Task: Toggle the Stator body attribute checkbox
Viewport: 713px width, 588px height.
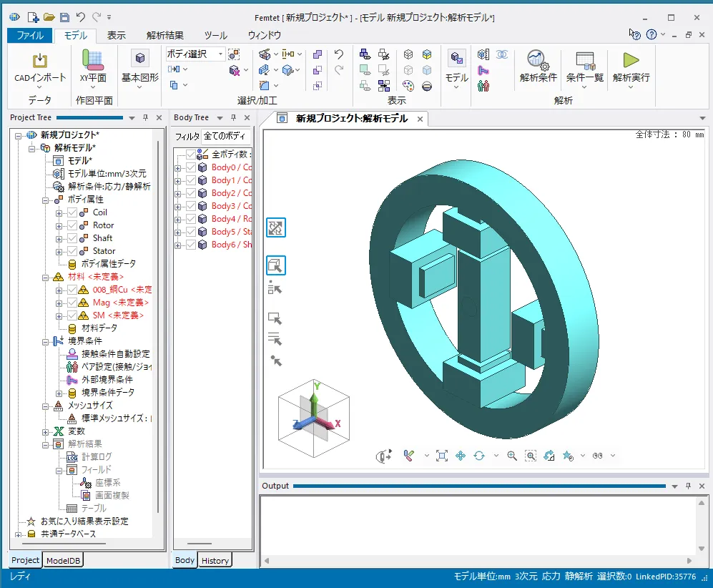Action: (72, 251)
